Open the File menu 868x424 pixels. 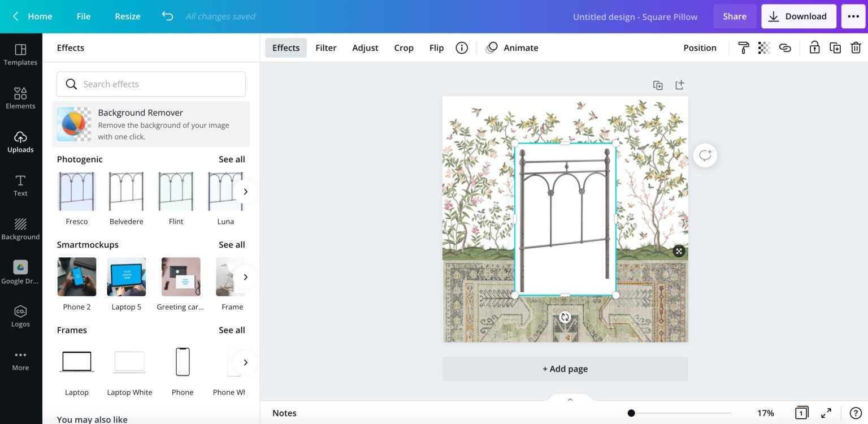84,16
